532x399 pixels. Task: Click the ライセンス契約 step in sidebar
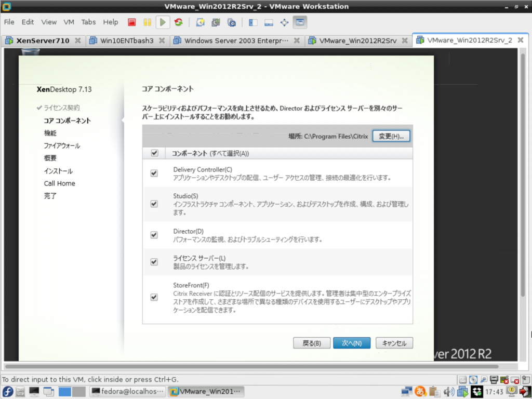tap(61, 108)
